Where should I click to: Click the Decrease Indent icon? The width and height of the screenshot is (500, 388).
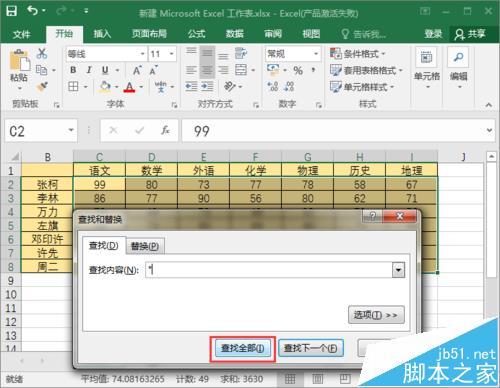(191, 87)
